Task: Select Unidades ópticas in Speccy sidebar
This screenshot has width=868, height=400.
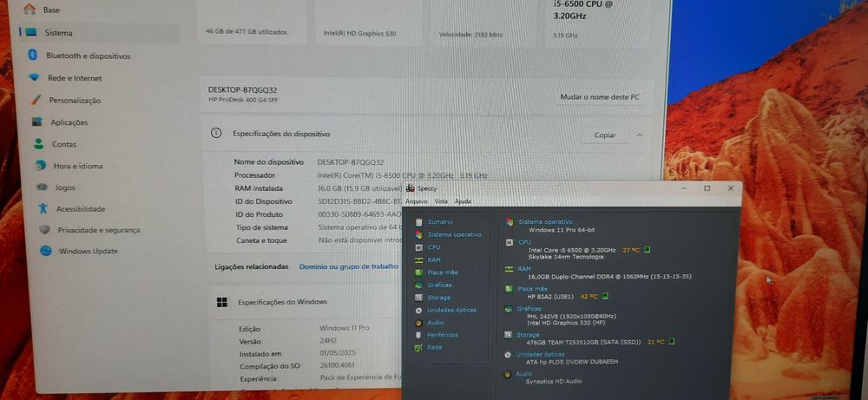Action: (451, 310)
